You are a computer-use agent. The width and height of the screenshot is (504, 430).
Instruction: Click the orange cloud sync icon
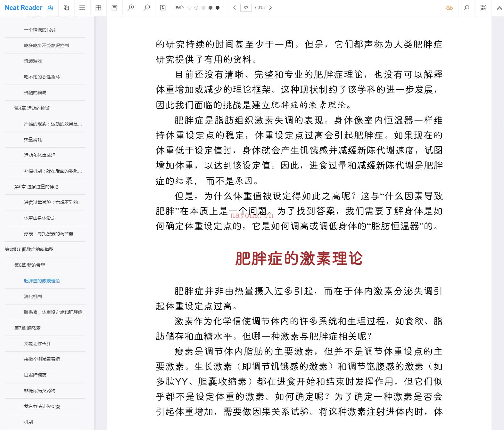(x=450, y=8)
